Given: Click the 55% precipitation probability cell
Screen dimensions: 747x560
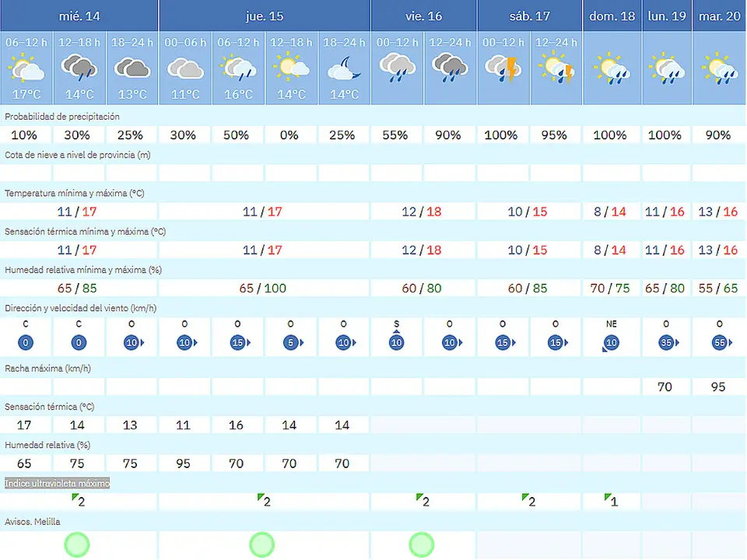Looking at the screenshot, I should click(395, 135).
